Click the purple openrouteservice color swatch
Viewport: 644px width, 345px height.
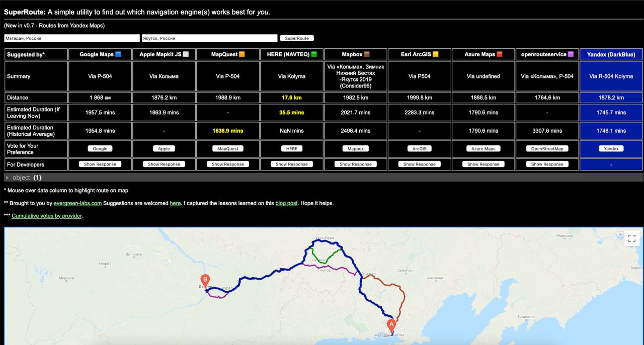click(570, 54)
